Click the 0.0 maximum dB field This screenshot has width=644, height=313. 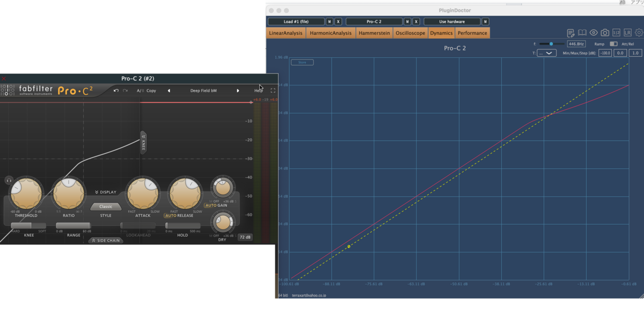620,53
